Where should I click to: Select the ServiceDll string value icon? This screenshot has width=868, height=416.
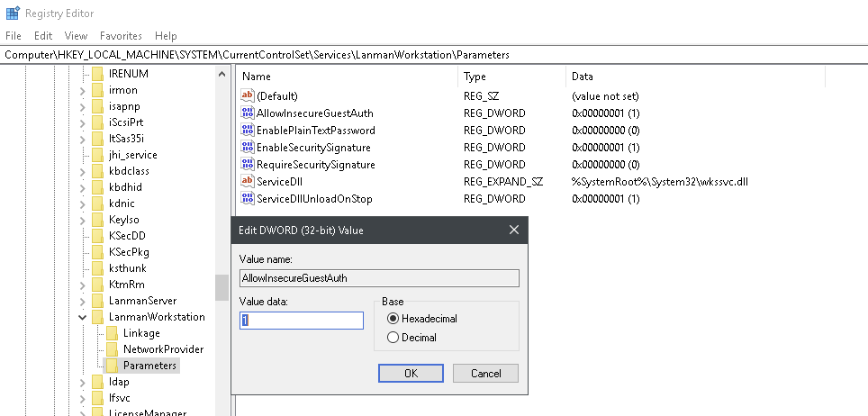click(x=248, y=181)
